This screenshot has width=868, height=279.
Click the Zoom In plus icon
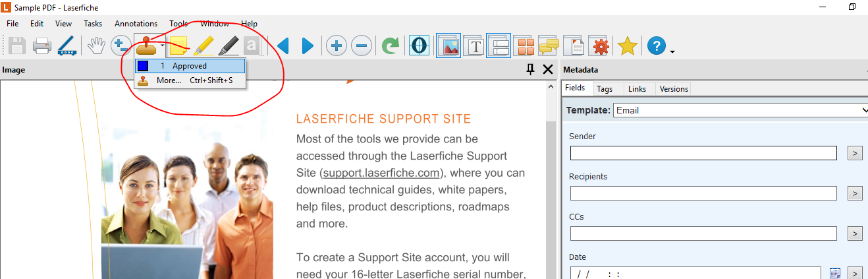pos(337,46)
